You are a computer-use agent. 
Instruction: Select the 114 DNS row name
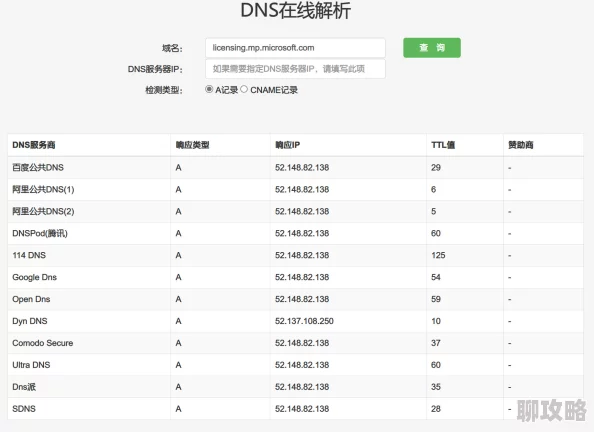pyautogui.click(x=29, y=255)
